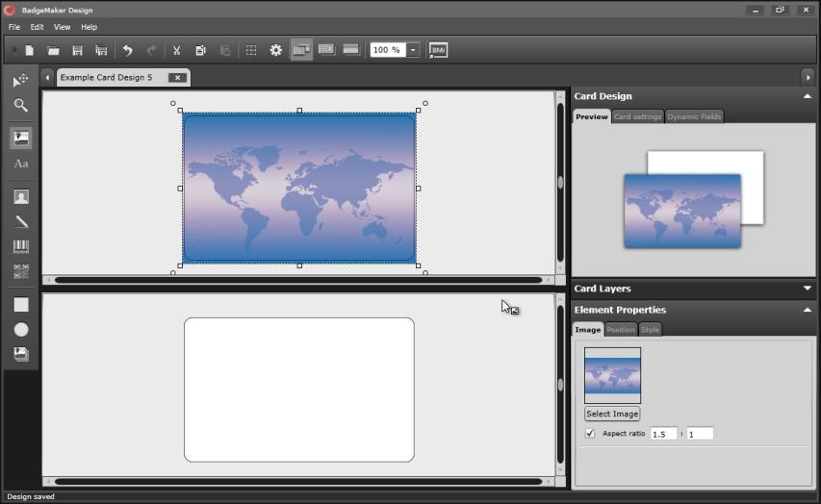Screen dimensions: 821x504
Task: Save the current design
Action: click(78, 50)
